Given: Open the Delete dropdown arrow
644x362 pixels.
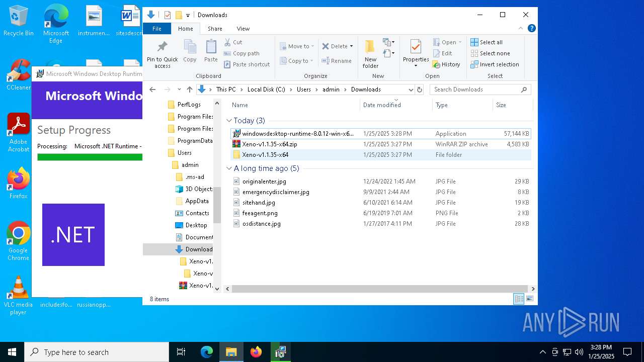Looking at the screenshot, I should (351, 46).
